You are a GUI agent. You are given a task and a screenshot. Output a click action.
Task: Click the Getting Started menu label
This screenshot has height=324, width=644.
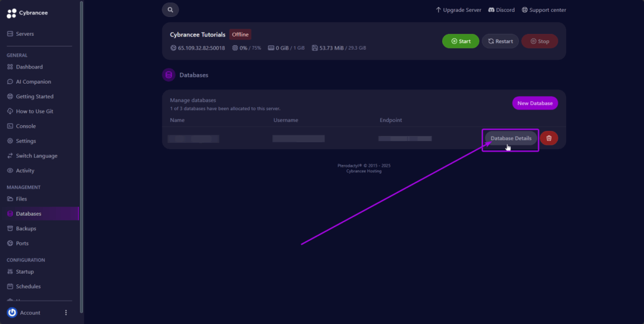(x=35, y=96)
